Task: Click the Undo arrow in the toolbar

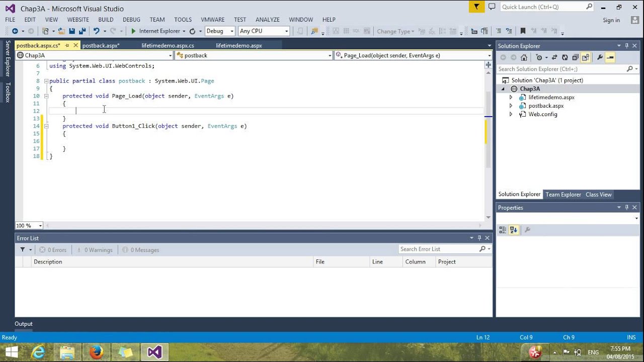Action: 97,31
